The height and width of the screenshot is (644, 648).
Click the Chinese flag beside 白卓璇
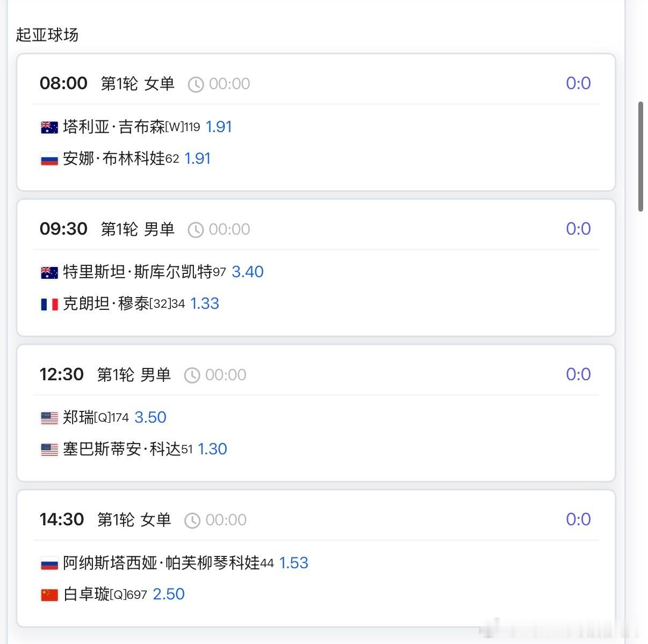(49, 594)
